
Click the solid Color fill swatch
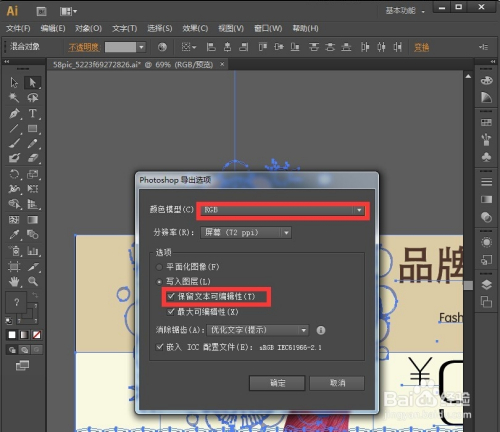coord(12,335)
